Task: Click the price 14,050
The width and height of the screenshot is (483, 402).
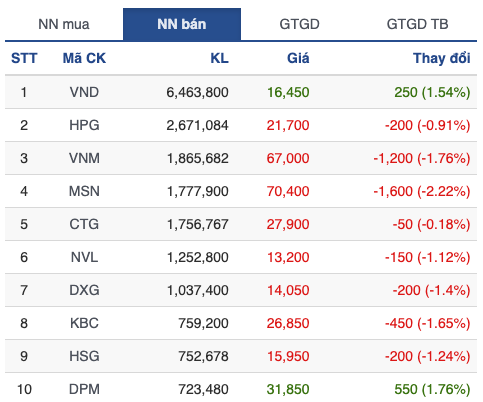Action: [288, 290]
